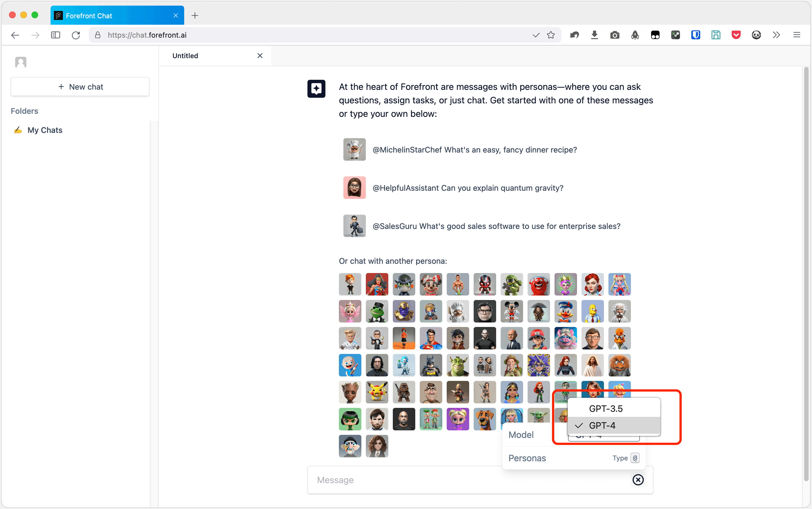Click the New chat button

(x=80, y=87)
